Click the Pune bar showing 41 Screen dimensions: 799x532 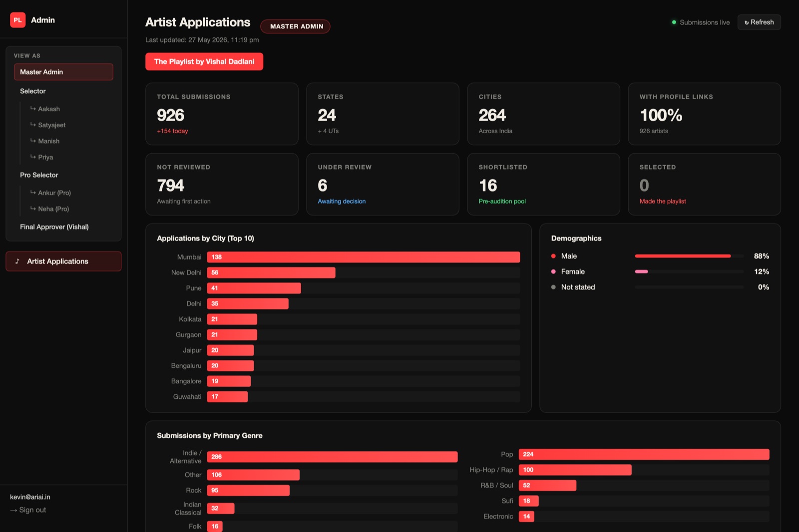(254, 288)
